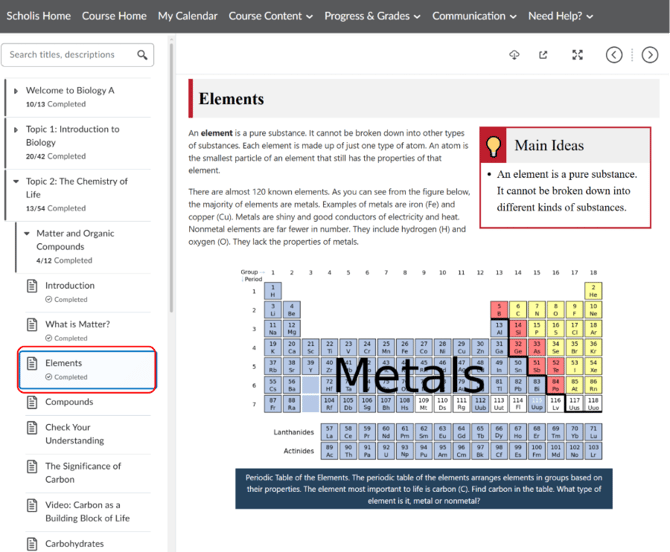The width and height of the screenshot is (670, 552).
Task: Expand Welcome to Biology A section
Action: coord(16,91)
